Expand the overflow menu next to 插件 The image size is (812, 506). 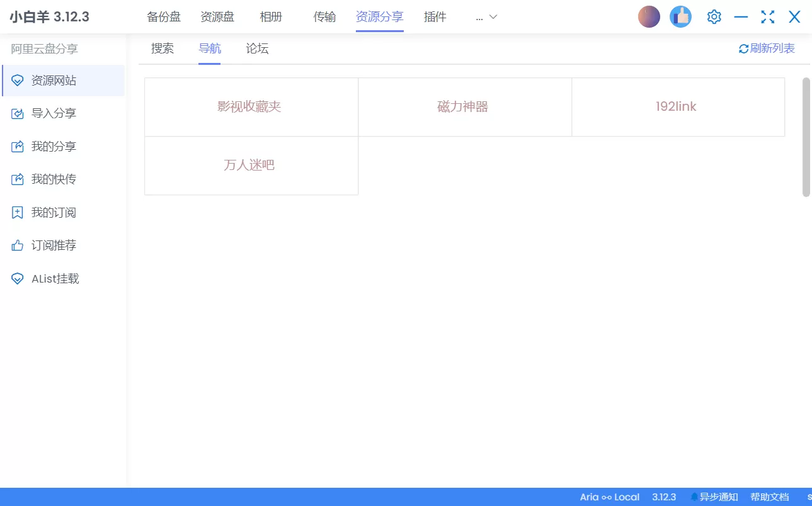pyautogui.click(x=484, y=17)
